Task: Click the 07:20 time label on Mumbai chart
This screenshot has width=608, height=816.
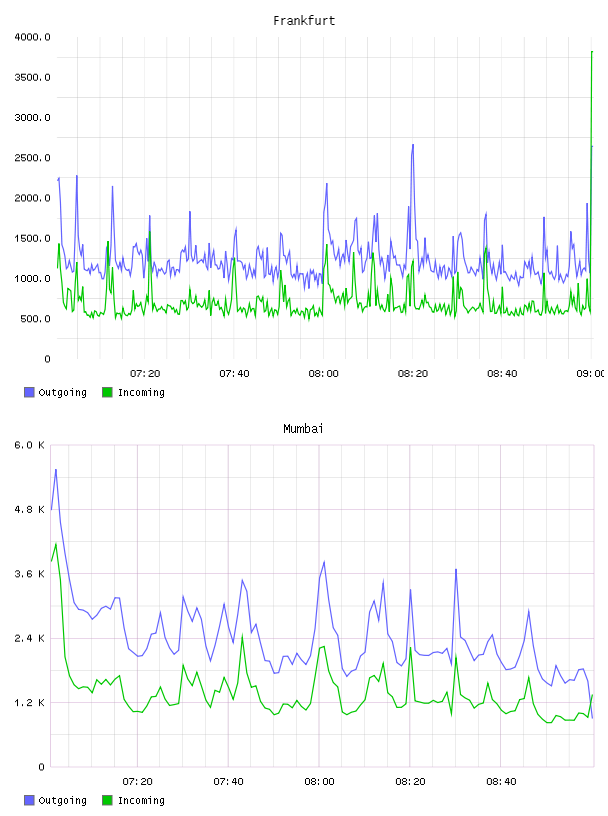Action: (137, 782)
